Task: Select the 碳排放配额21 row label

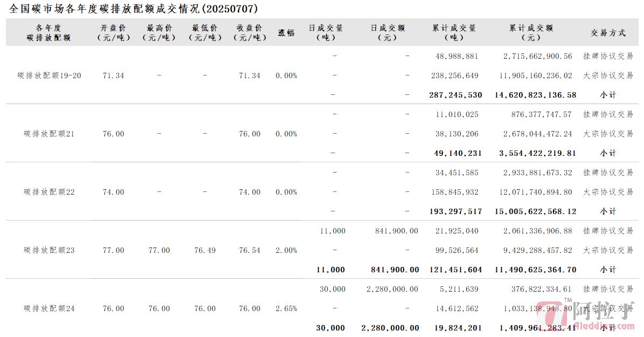Action: pos(50,134)
